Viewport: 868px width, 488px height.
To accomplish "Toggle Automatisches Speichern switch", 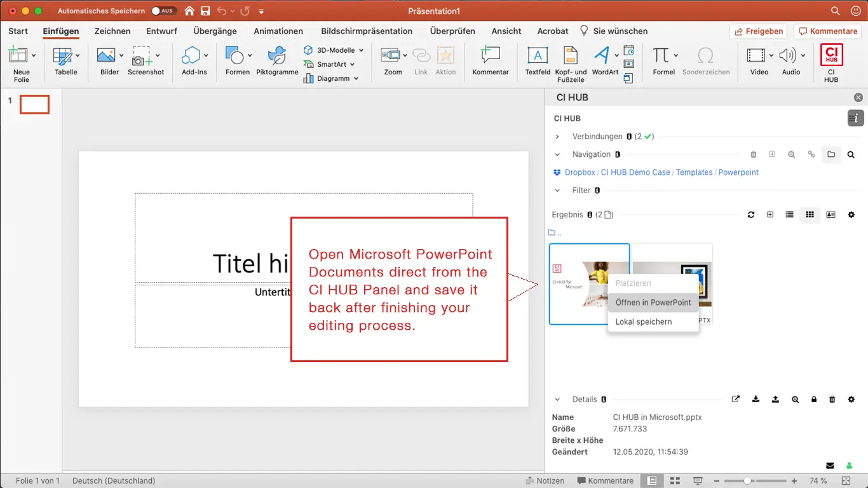I will [164, 11].
